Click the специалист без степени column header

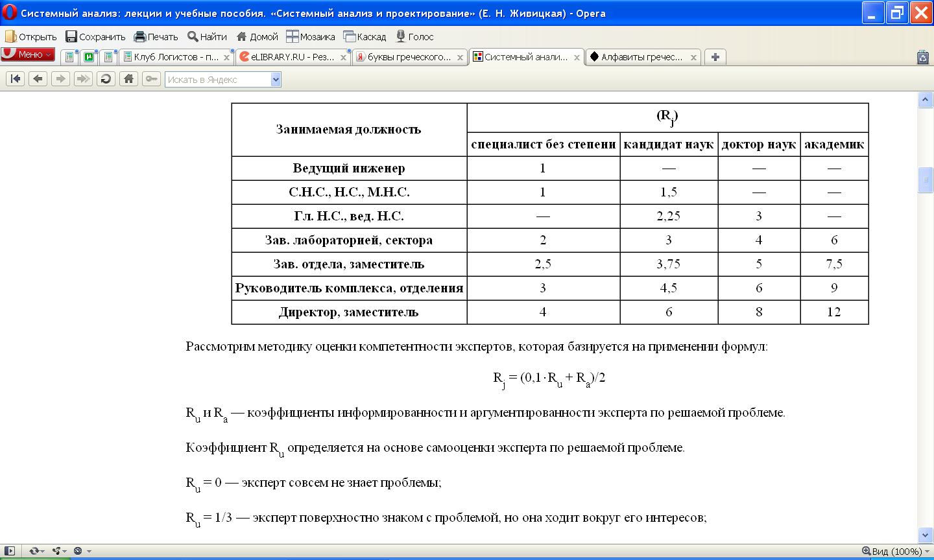(543, 145)
